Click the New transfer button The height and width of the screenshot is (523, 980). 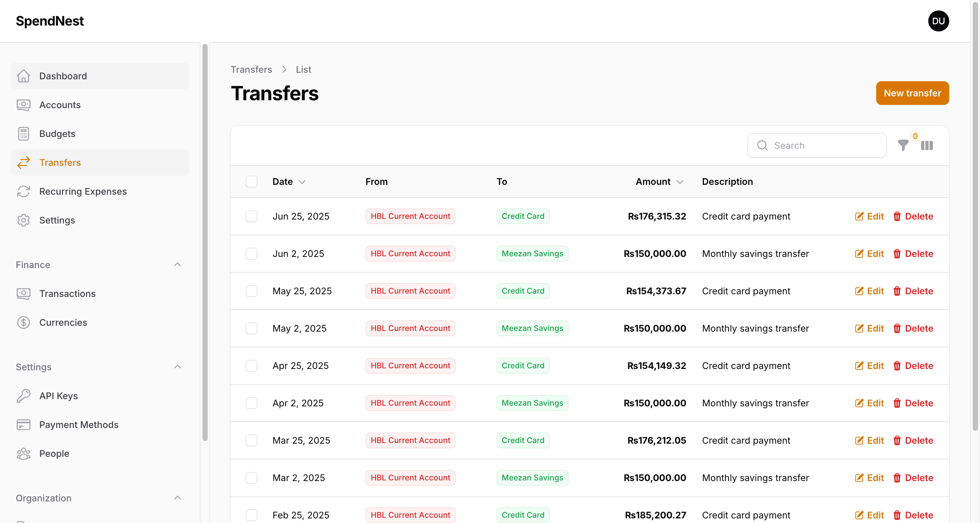click(x=912, y=93)
